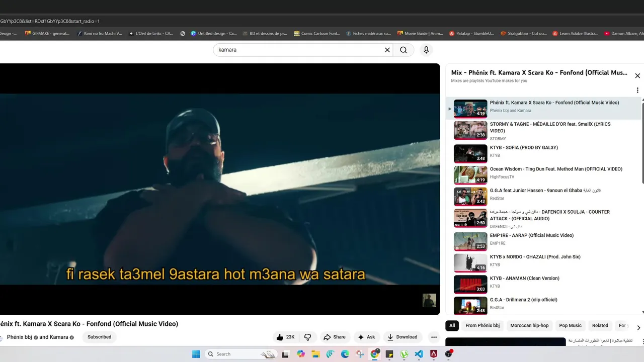Image resolution: width=644 pixels, height=362 pixels.
Task: Like the video with thumbs up
Action: [x=285, y=337]
